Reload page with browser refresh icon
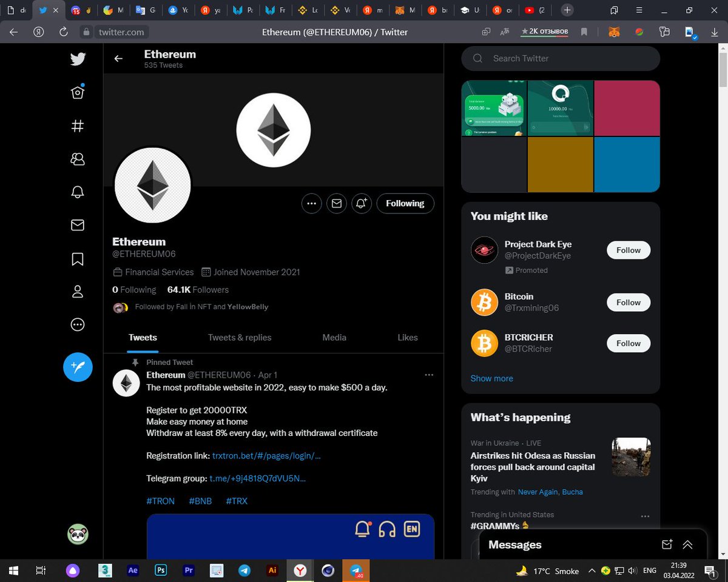Screen dimensions: 728x582 point(63,32)
